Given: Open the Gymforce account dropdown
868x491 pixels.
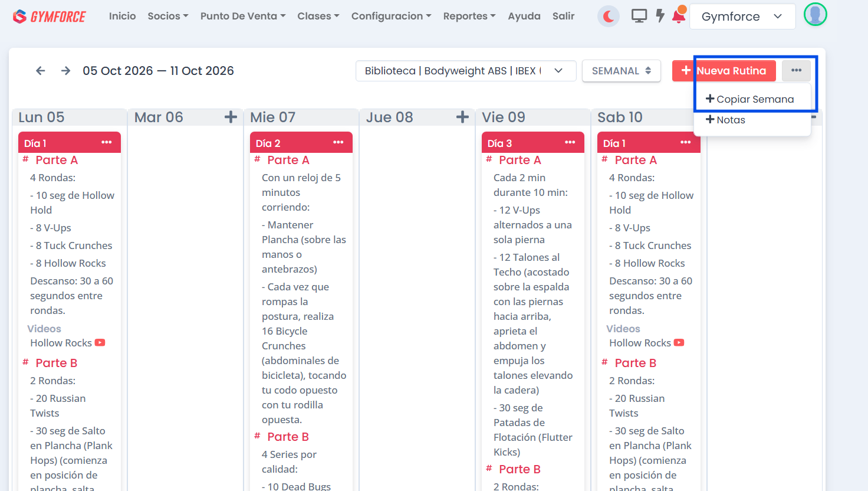Looking at the screenshot, I should click(742, 17).
